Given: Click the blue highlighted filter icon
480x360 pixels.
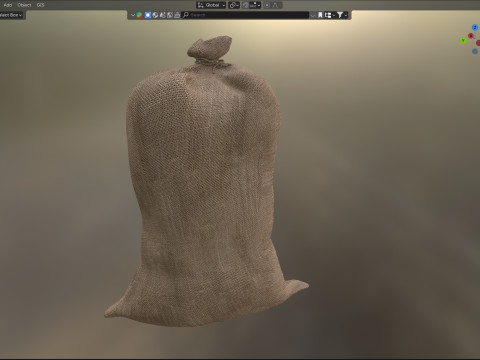Looking at the screenshot, I should (x=148, y=15).
